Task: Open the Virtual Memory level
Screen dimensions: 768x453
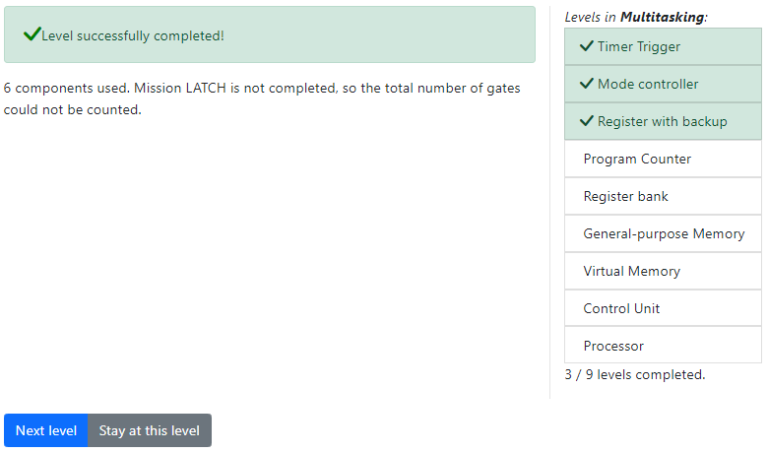Action: click(631, 271)
